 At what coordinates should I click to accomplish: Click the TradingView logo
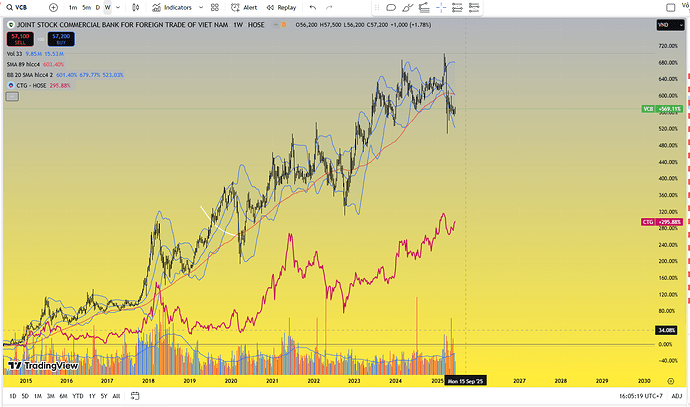pyautogui.click(x=43, y=366)
